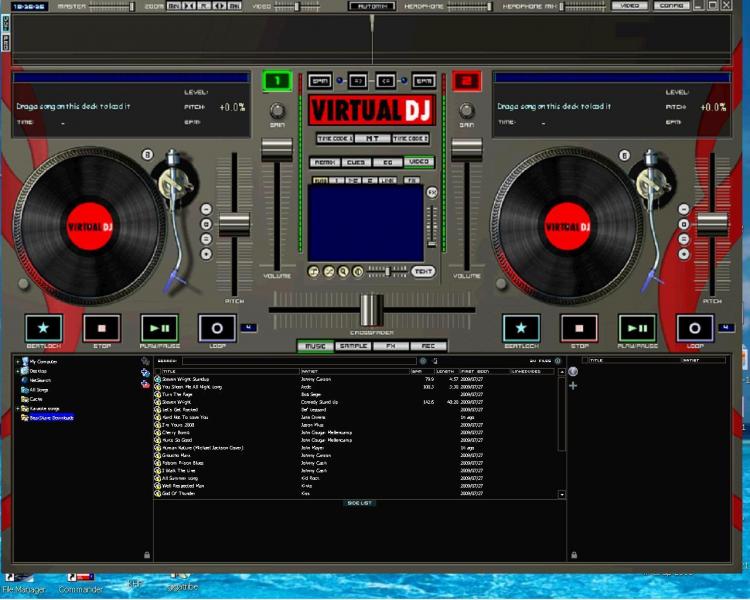Image resolution: width=750 pixels, height=600 pixels.
Task: Click left sync arrow button in mixer
Action: pos(357,81)
